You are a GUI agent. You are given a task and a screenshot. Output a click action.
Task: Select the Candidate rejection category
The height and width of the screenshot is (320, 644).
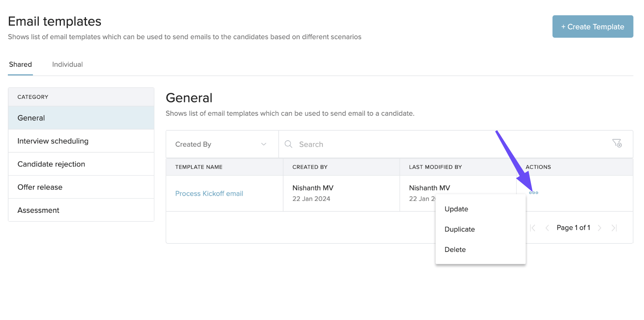51,164
